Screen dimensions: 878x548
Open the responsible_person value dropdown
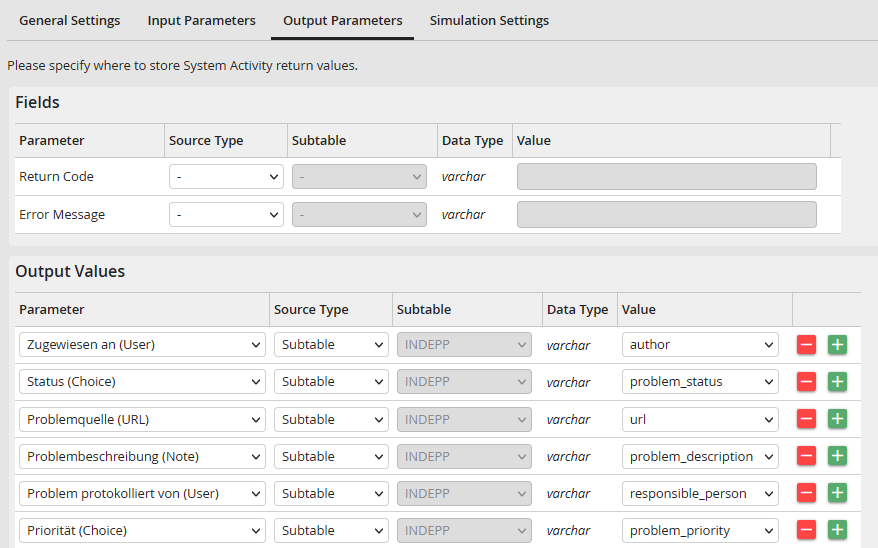[700, 493]
